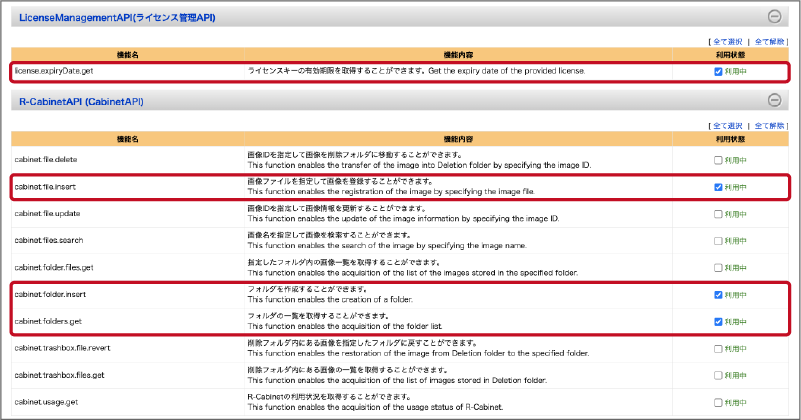This screenshot has width=801, height=420.
Task: Enable the cabinet.file.update checkbox
Action: [718, 214]
